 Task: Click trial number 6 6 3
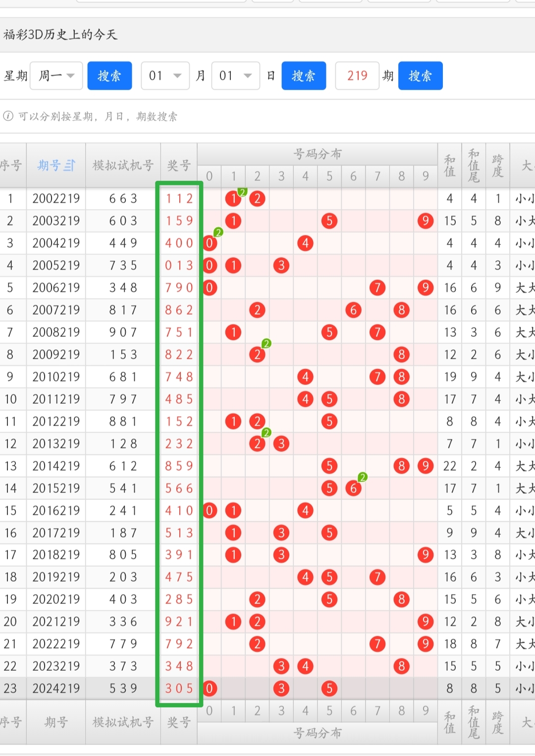click(123, 199)
